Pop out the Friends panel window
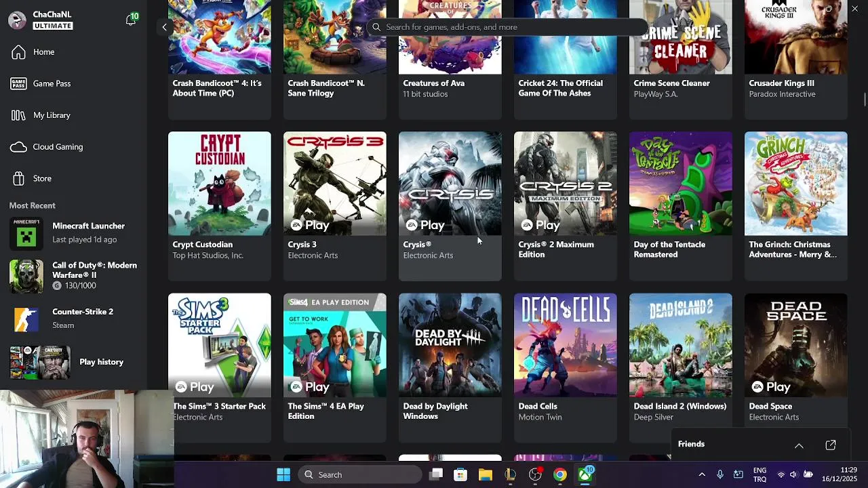 [831, 445]
